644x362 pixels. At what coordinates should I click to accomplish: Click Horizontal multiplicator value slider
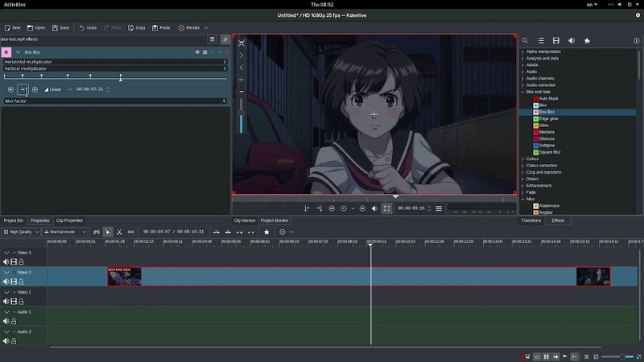[115, 62]
